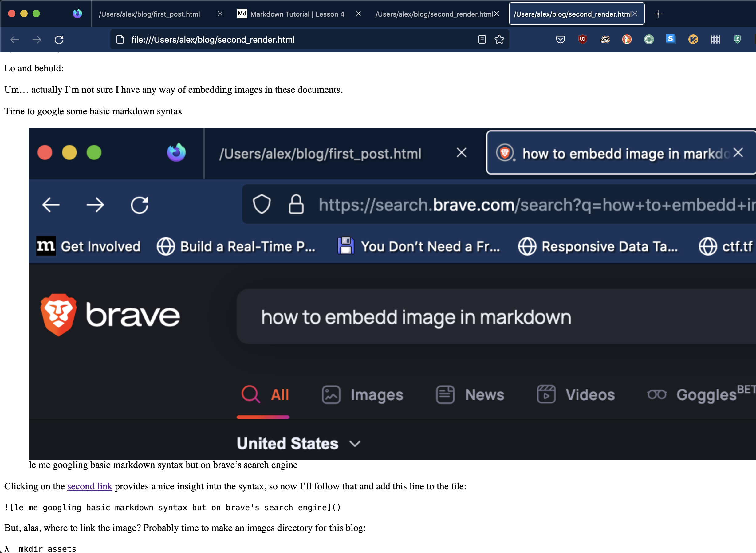Open the Stylus extension icon
756x553 pixels.
point(671,40)
